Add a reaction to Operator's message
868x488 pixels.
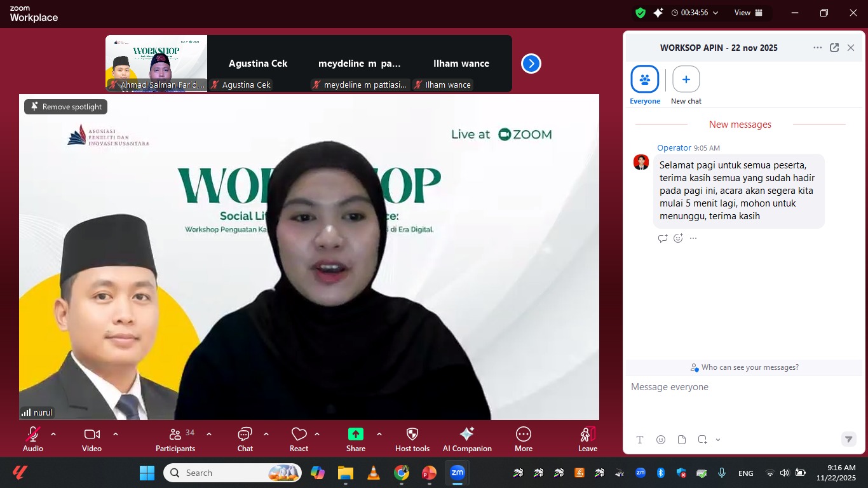point(678,238)
